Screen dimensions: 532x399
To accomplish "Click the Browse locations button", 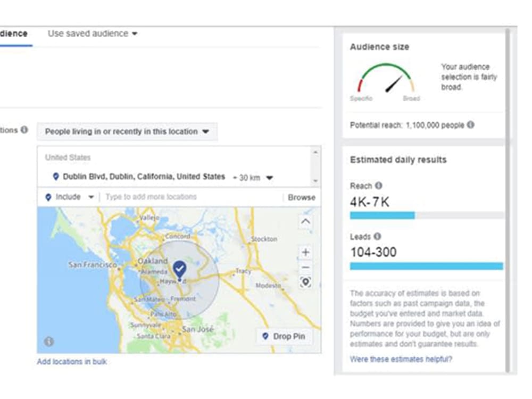I will (301, 197).
